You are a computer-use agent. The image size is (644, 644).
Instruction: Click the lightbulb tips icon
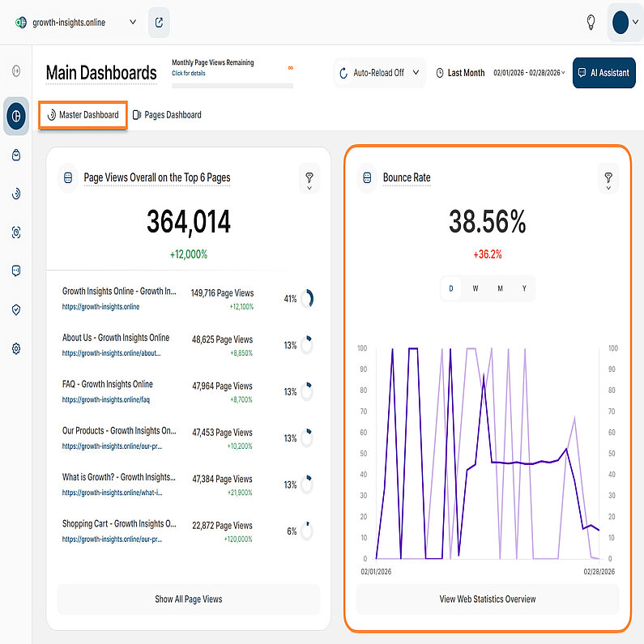coord(591,22)
